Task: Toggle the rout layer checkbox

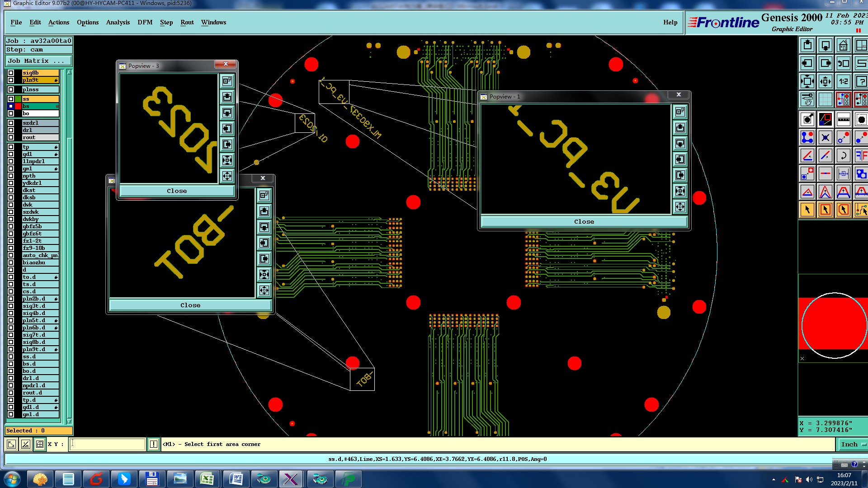Action: coord(11,137)
